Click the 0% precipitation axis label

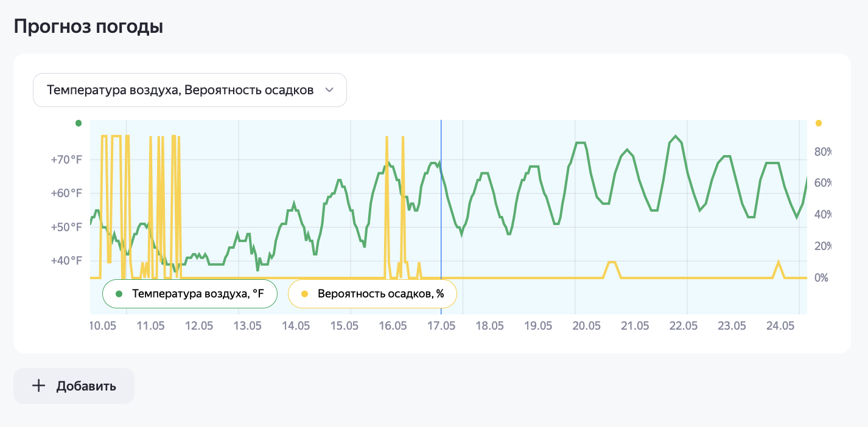(x=821, y=278)
